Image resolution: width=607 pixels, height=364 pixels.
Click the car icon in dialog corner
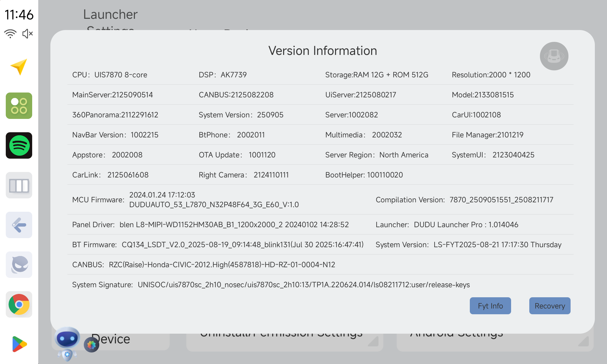click(554, 56)
